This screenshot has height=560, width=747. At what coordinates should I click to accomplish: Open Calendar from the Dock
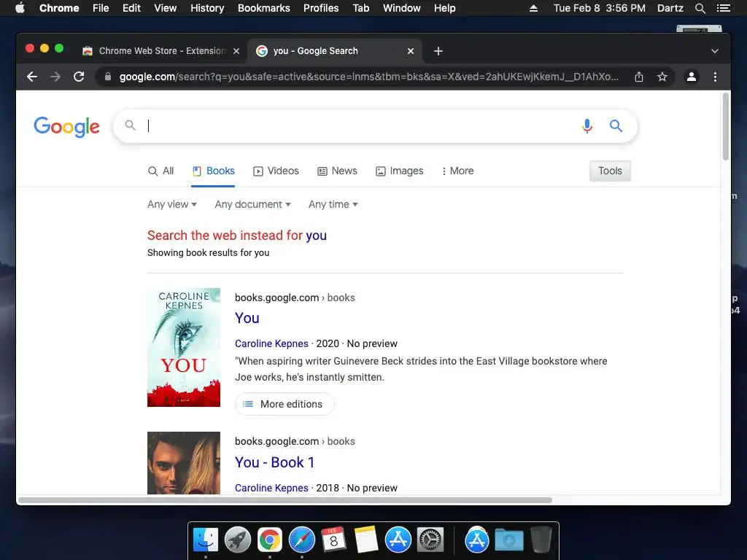coord(333,540)
